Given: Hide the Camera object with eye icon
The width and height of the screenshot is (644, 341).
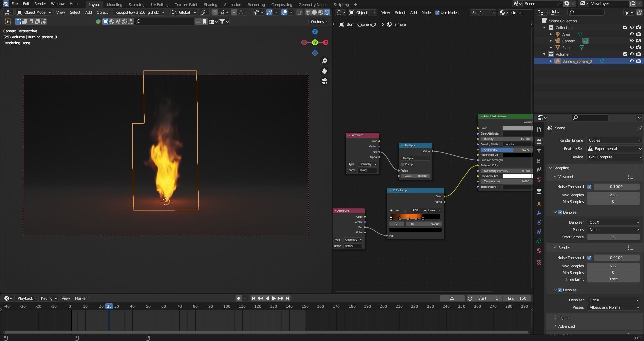Looking at the screenshot, I should click(x=632, y=41).
